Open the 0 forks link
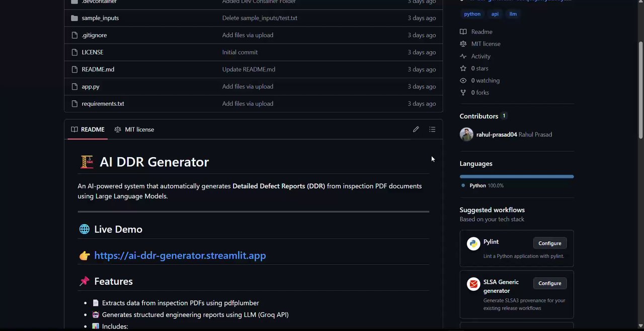Viewport: 644px width, 331px height. [480, 93]
